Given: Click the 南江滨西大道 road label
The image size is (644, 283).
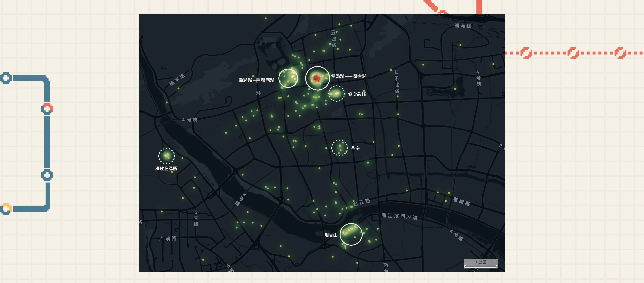Looking at the screenshot, I should (399, 216).
